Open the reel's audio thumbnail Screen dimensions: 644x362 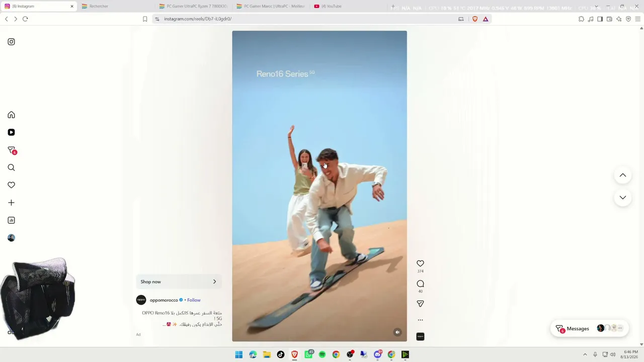pos(420,336)
